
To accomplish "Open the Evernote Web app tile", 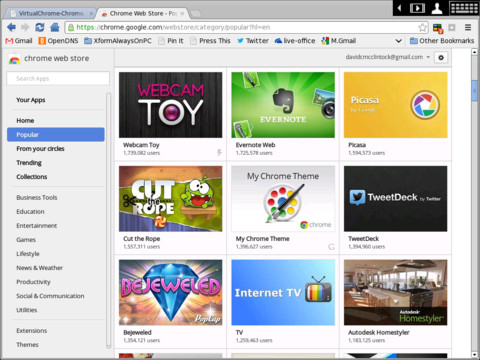I will coord(283,114).
